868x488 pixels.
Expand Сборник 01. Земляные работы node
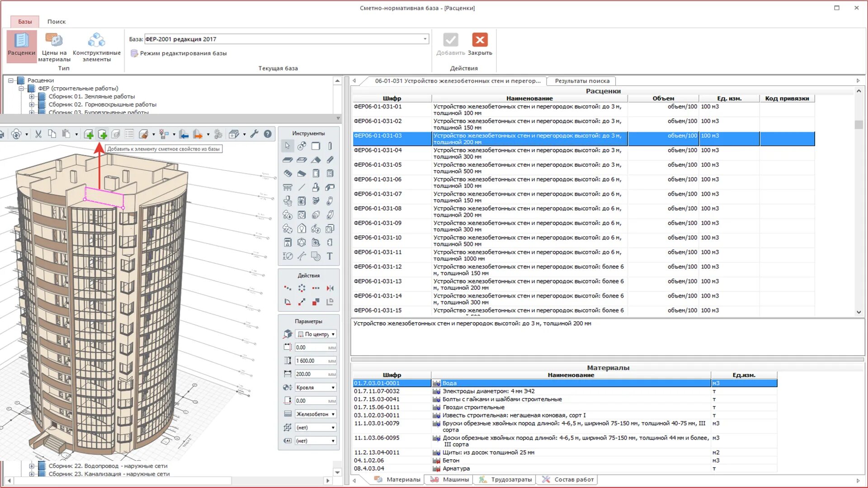pos(32,97)
